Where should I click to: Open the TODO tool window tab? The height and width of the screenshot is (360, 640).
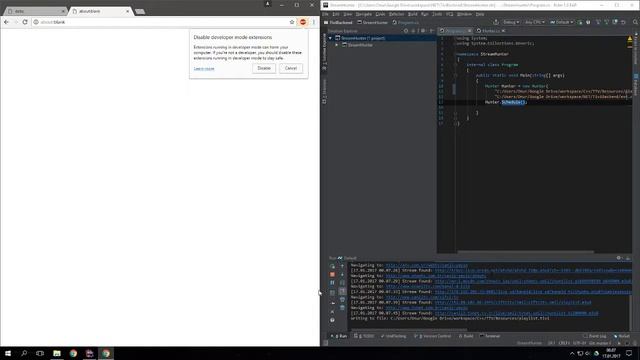tap(364, 336)
